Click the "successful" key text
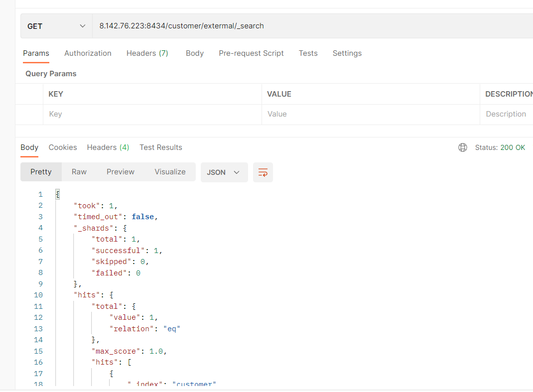The image size is (533, 392). pos(118,251)
